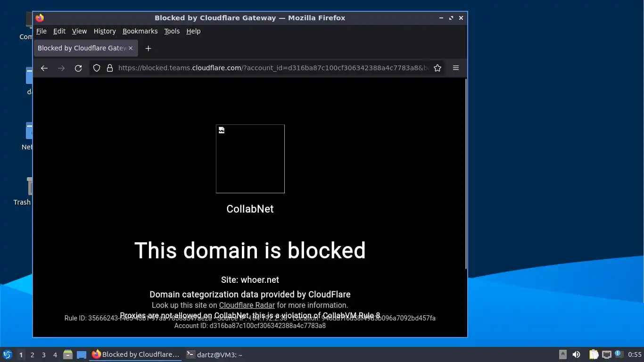Maximize the Firefox window
This screenshot has width=644, height=362.
point(451,18)
